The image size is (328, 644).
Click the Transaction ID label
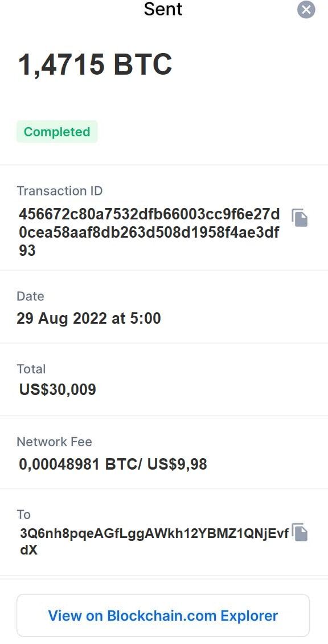pos(60,191)
